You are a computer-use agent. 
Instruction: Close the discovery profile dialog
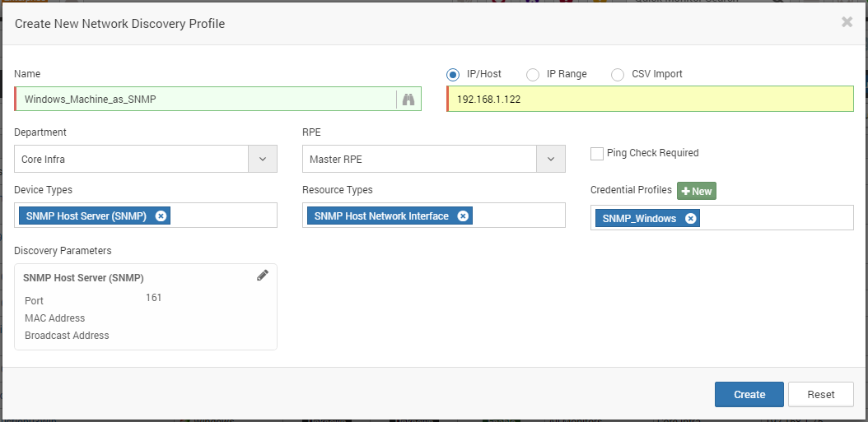[847, 22]
